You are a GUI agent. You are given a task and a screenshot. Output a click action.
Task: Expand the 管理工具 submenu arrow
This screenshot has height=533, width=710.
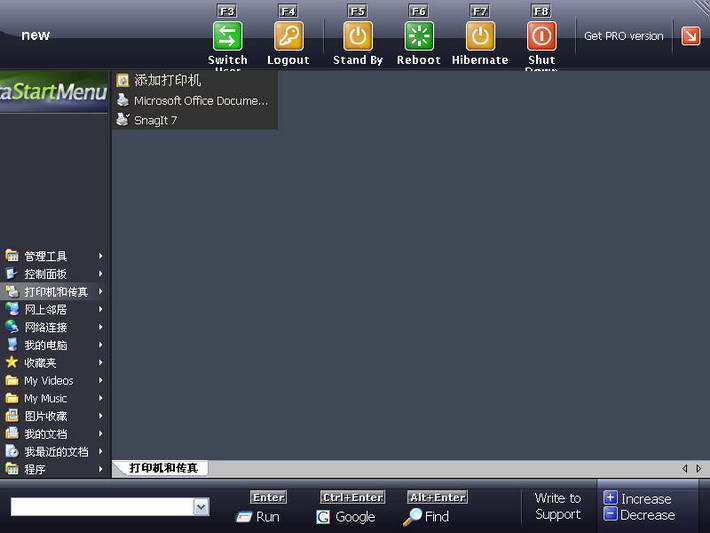(101, 256)
